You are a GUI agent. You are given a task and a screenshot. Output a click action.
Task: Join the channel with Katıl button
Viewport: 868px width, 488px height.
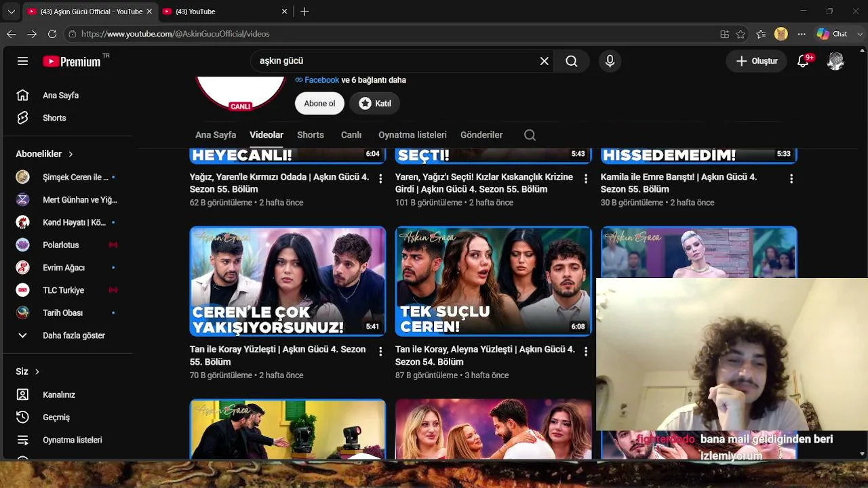[x=375, y=104]
